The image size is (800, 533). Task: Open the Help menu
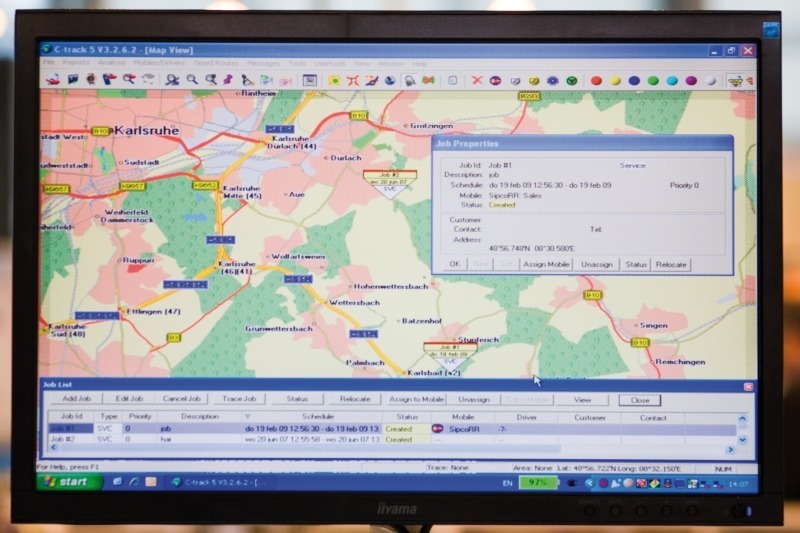[x=420, y=64]
